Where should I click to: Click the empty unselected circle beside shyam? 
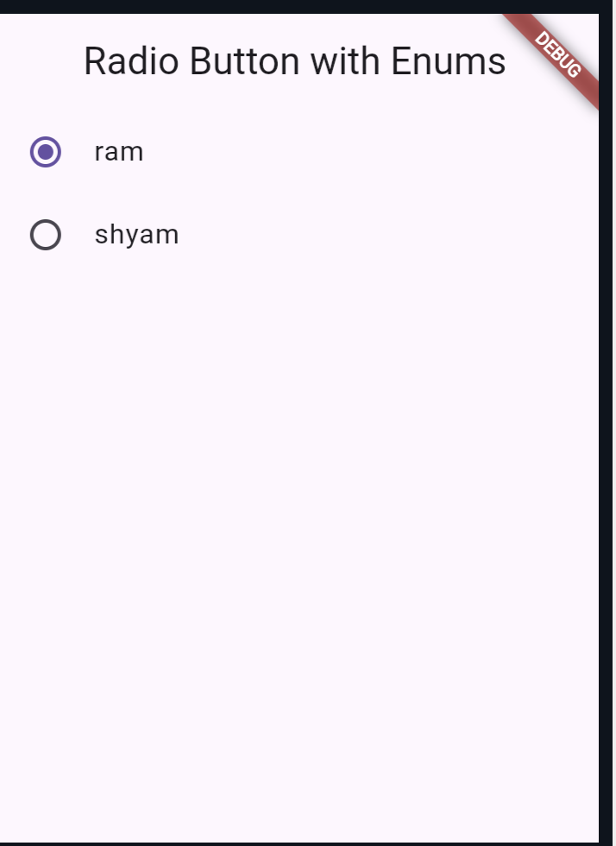tap(46, 235)
